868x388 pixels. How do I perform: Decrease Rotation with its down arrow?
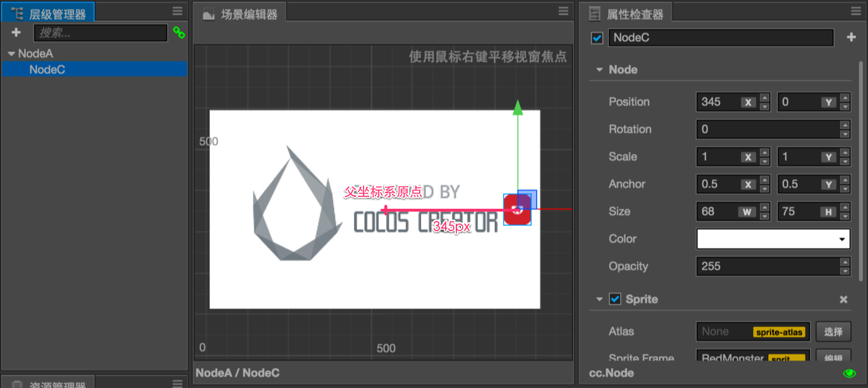(x=845, y=134)
